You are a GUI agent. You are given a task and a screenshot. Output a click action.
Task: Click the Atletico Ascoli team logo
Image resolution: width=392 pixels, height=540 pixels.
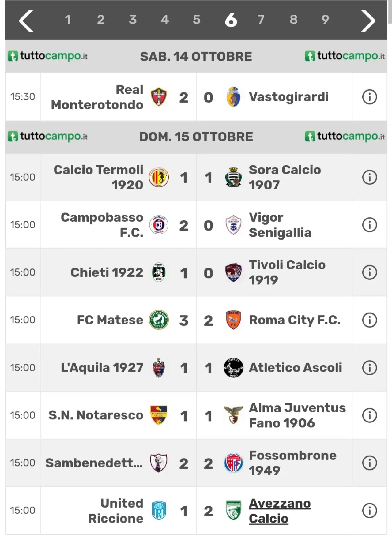click(x=233, y=368)
